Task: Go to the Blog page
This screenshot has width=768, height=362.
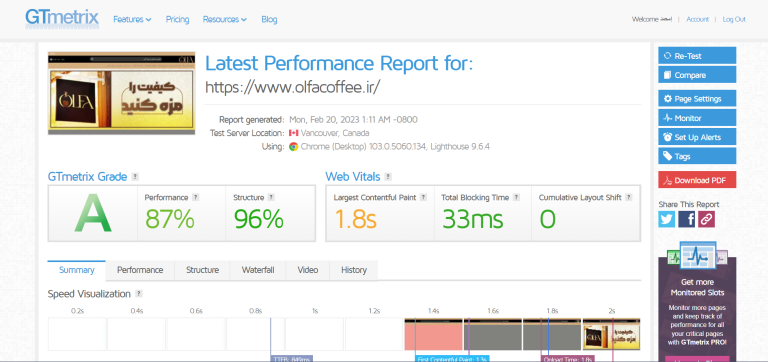Action: [269, 20]
